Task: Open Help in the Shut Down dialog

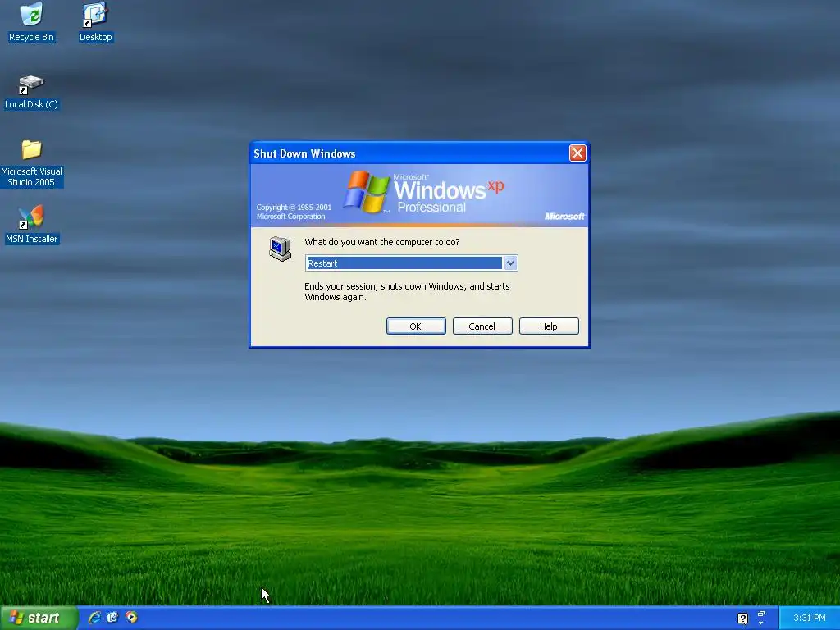Action: tap(549, 326)
